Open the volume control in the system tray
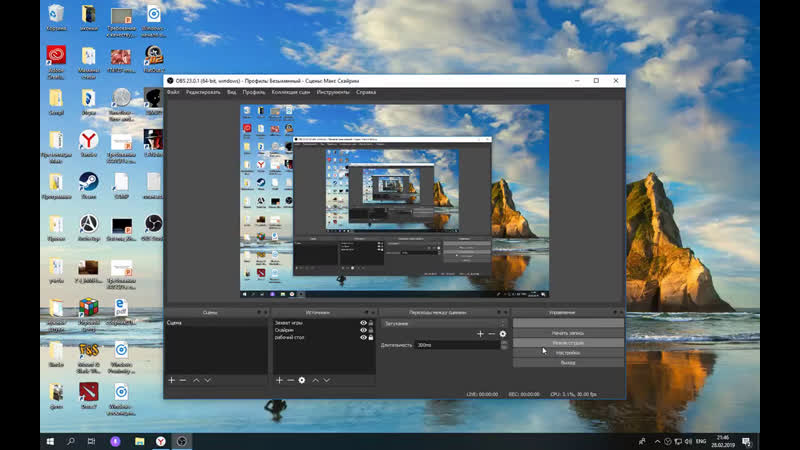The height and width of the screenshot is (450, 800). [688, 441]
